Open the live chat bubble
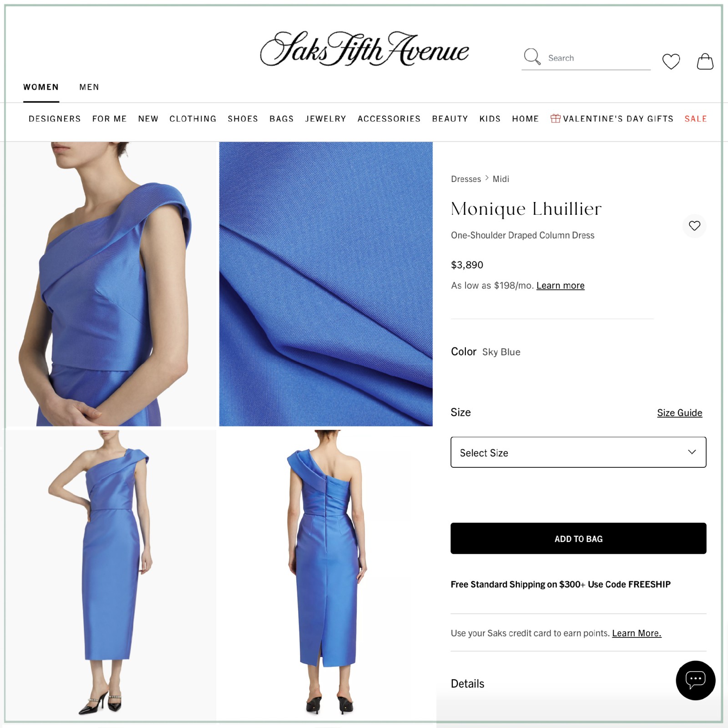The width and height of the screenshot is (728, 728). coord(695,680)
